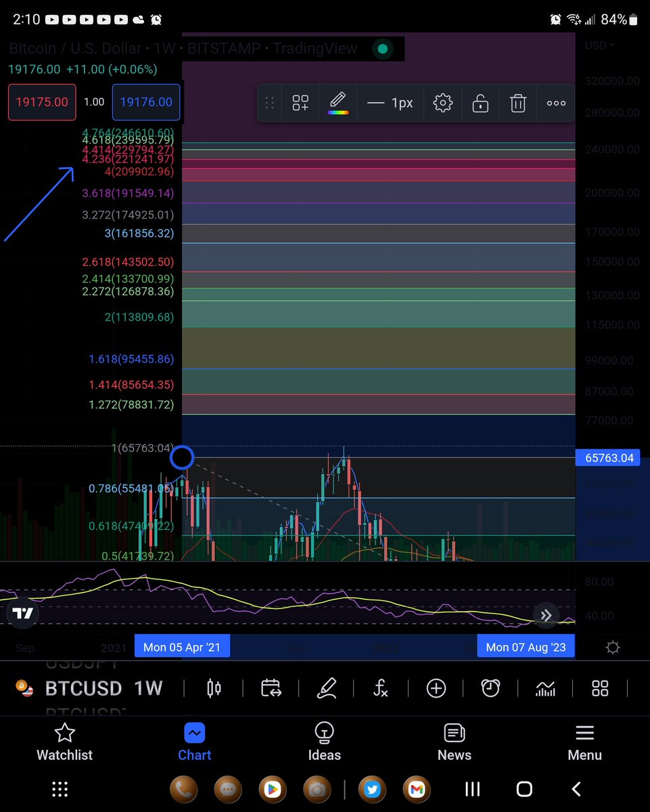The image size is (650, 812).
Task: Tap the 65763.04 price axis label
Action: pos(609,458)
